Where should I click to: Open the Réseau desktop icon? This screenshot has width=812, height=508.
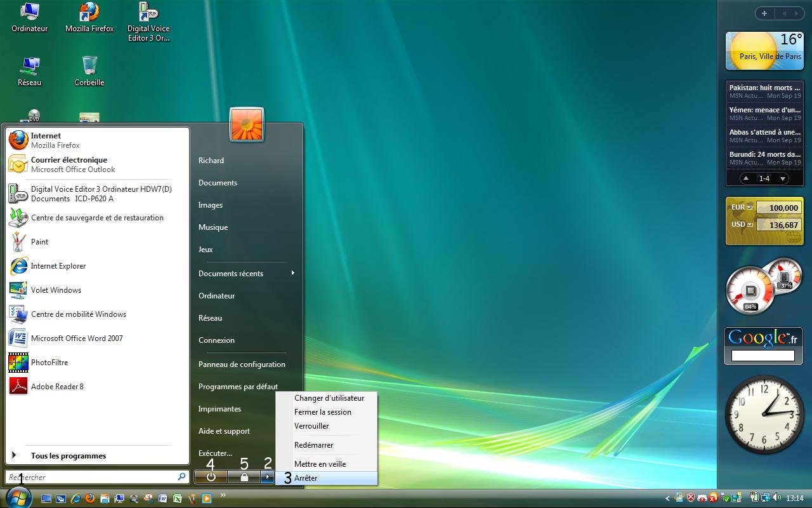pos(30,72)
